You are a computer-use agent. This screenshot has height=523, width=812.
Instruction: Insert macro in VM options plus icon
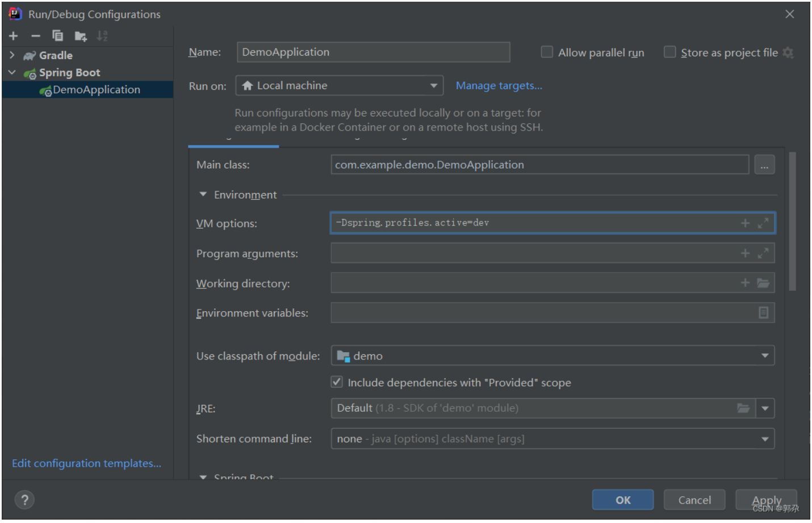745,223
